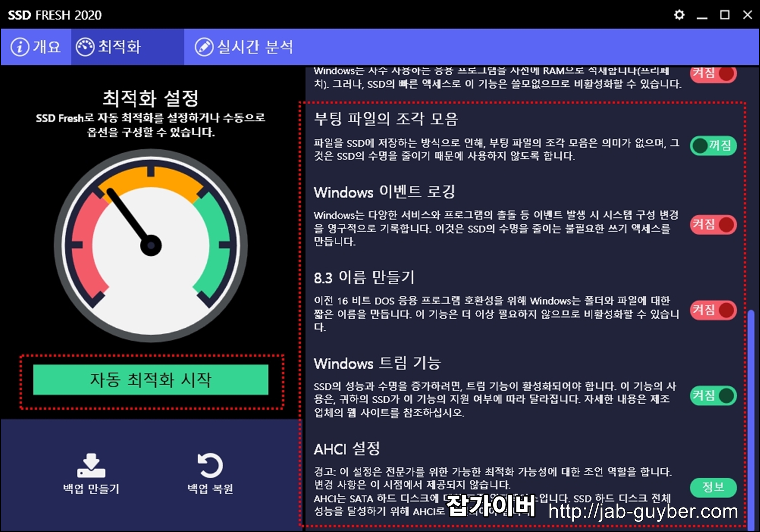The height and width of the screenshot is (532, 760).
Task: Click the 부팅 파일의 조각 모음 heading
Action: pyautogui.click(x=386, y=119)
